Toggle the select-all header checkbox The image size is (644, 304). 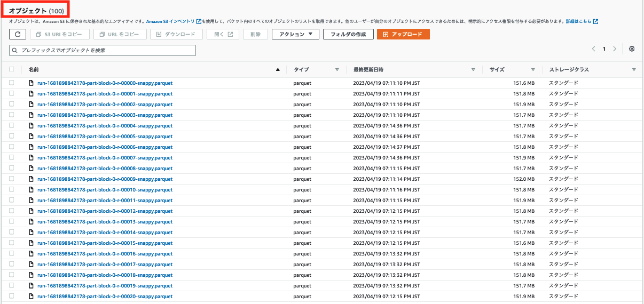[x=12, y=69]
